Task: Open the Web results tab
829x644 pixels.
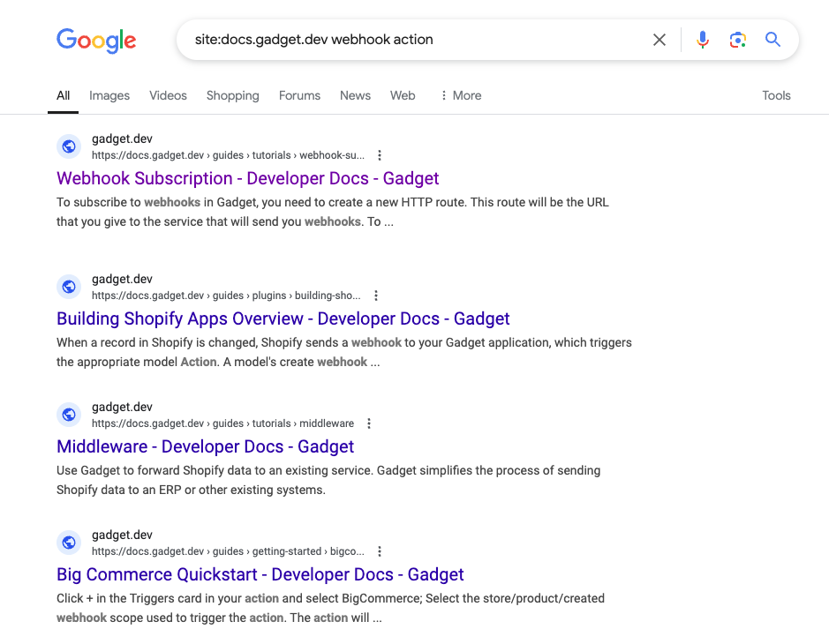Action: click(403, 95)
